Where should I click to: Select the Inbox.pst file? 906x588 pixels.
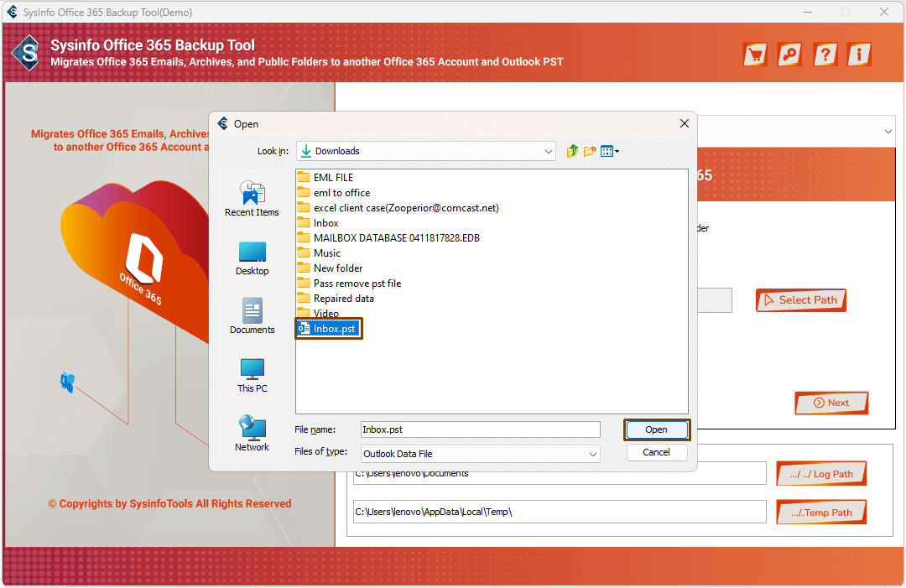coord(328,329)
